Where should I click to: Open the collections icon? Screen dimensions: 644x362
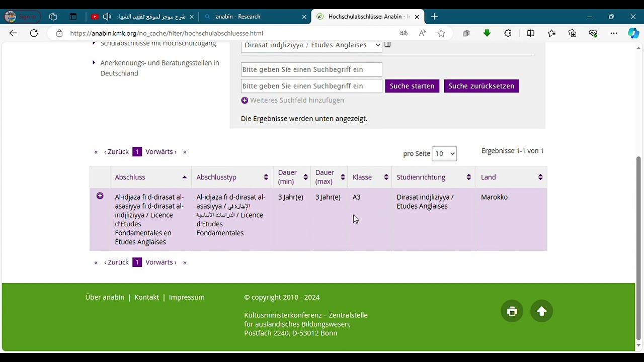572,33
